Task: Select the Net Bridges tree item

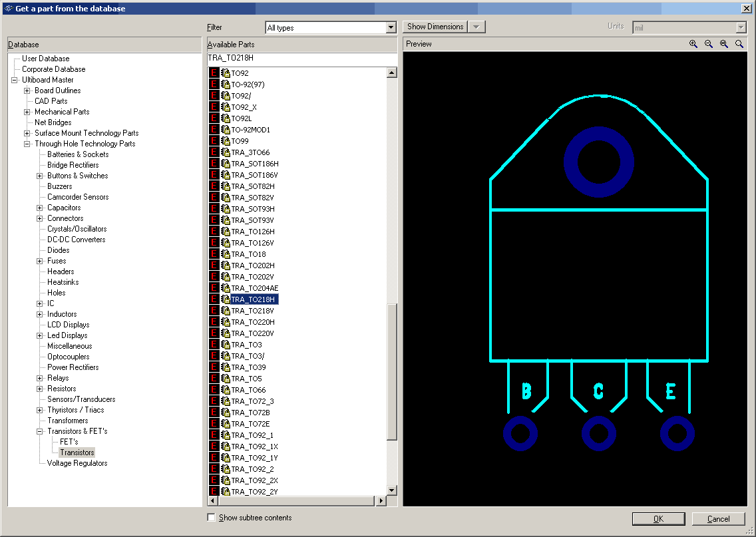Action: (x=53, y=122)
